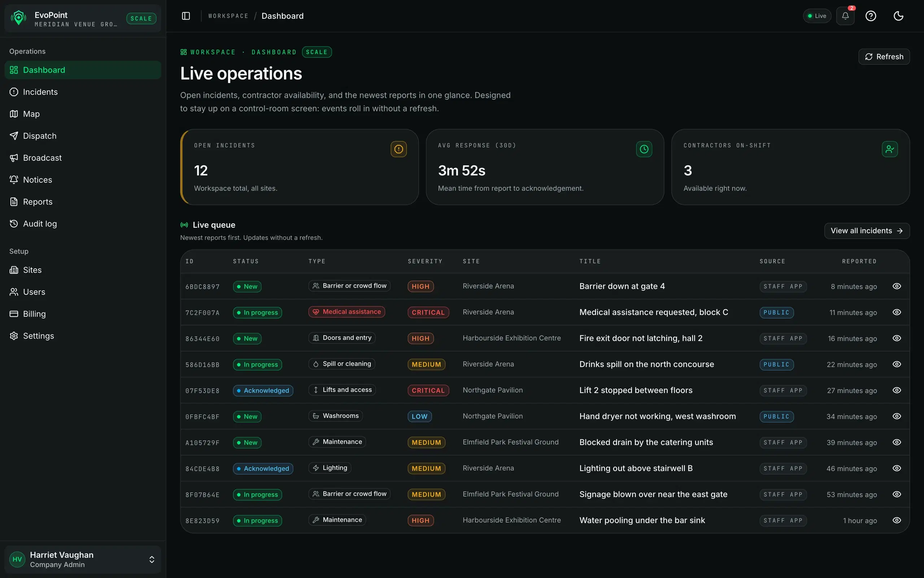Click the SCALE plan badge in sidebar
This screenshot has width=924, height=578.
pos(141,18)
